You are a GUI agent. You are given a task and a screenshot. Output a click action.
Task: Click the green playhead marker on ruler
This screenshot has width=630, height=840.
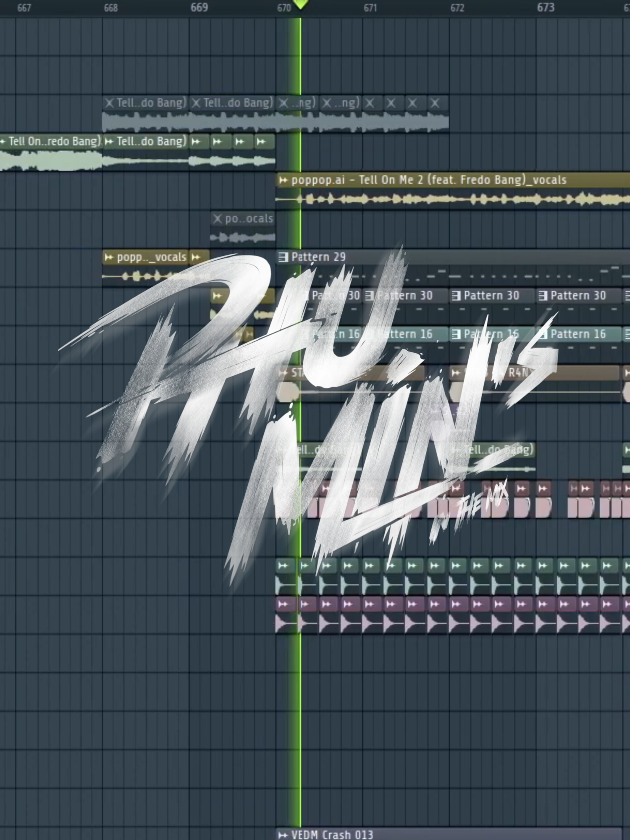click(x=300, y=5)
